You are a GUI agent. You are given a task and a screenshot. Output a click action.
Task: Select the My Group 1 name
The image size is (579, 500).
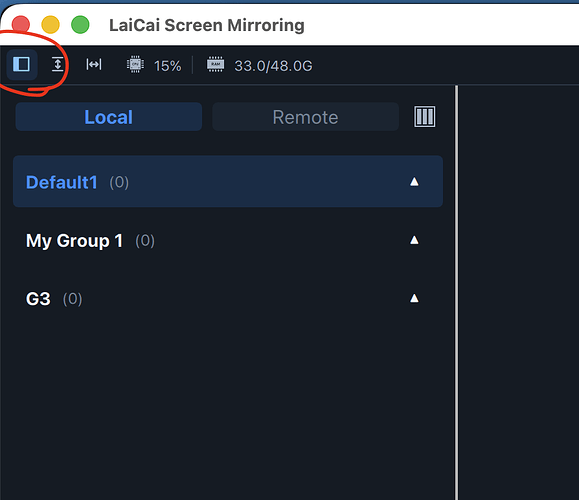click(x=74, y=241)
